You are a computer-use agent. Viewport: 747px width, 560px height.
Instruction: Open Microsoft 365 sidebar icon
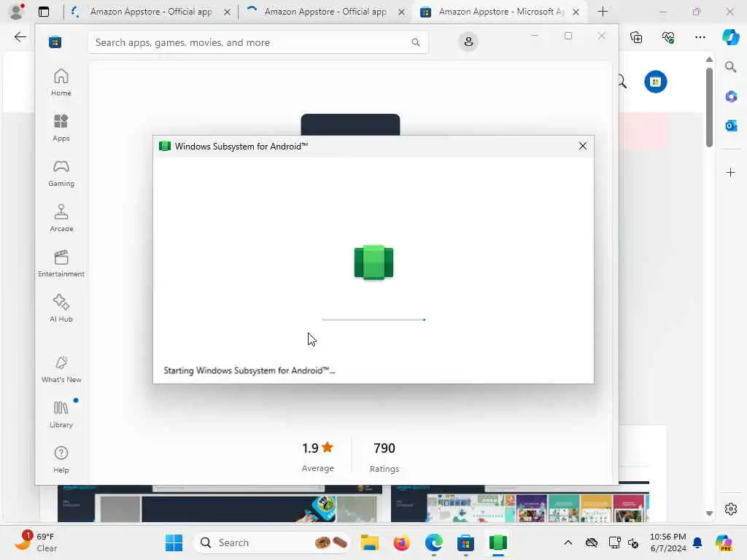pos(731,97)
